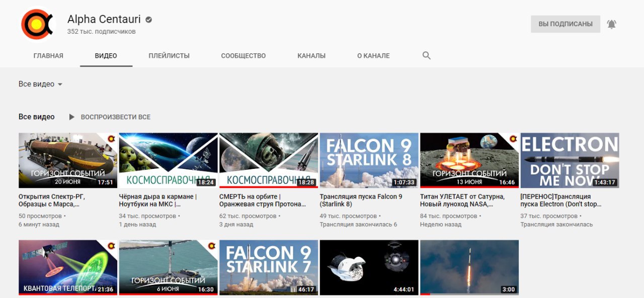Toggle the notification bell icon
The height and width of the screenshot is (298, 644).
[611, 24]
